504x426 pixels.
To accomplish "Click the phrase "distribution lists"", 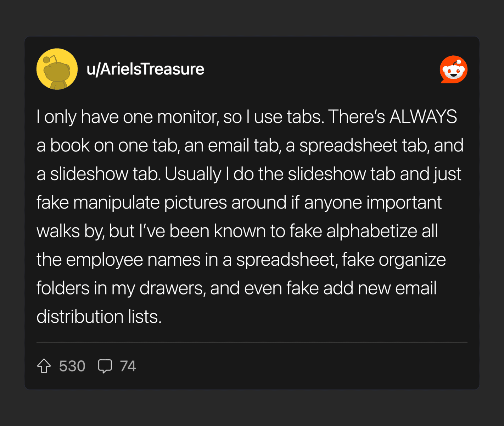I will pyautogui.click(x=99, y=316).
